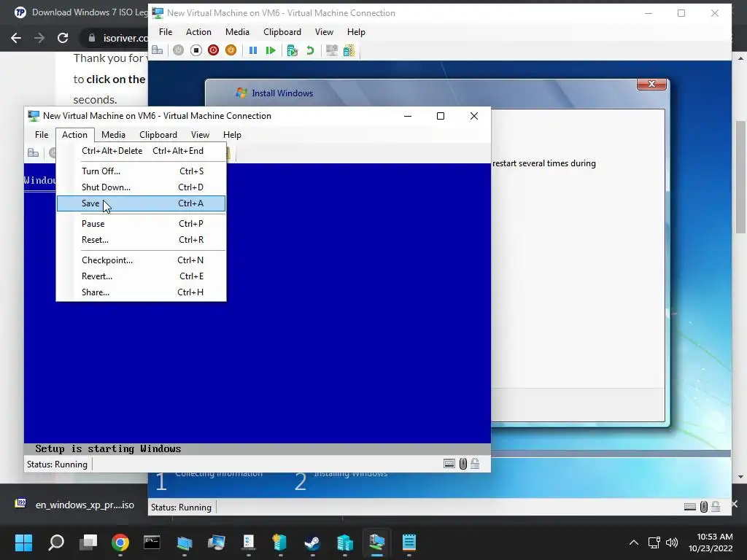Choose Turn Off... from Action menu

point(141,171)
